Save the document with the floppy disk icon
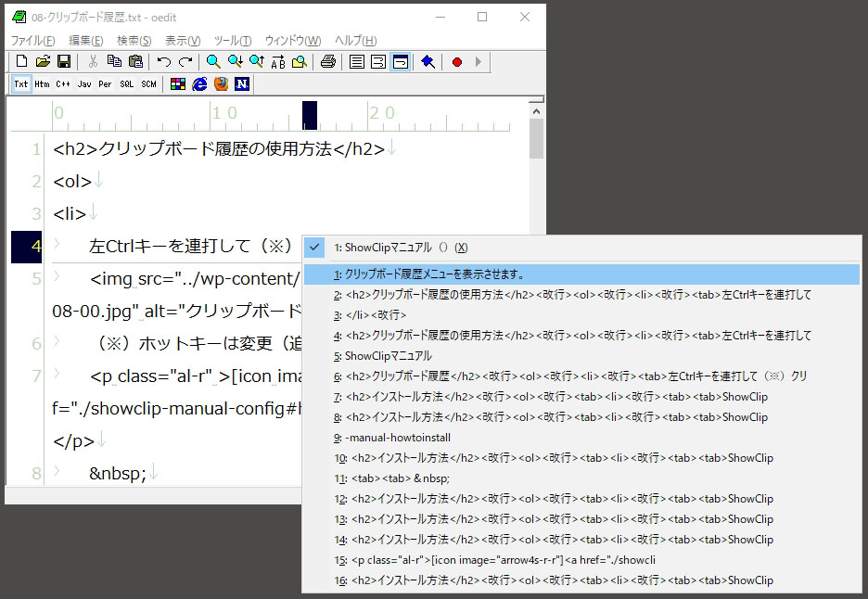This screenshot has height=599, width=868. [x=63, y=62]
